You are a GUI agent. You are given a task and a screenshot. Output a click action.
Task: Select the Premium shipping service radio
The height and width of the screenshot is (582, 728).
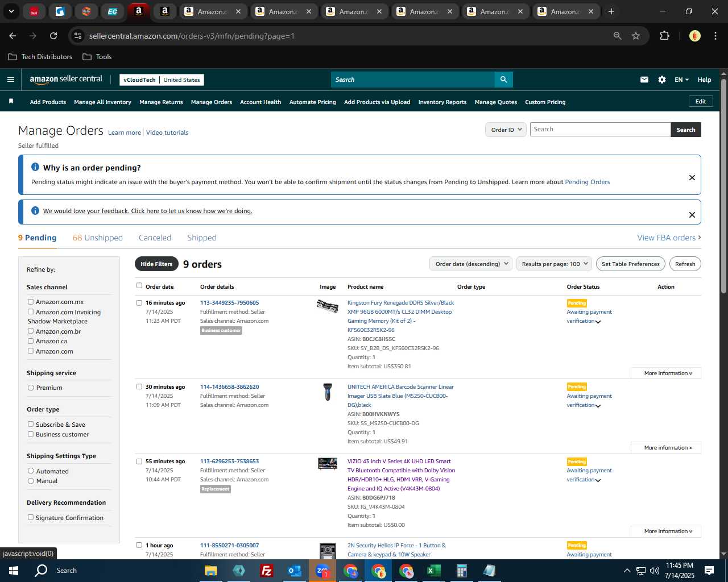coord(31,388)
